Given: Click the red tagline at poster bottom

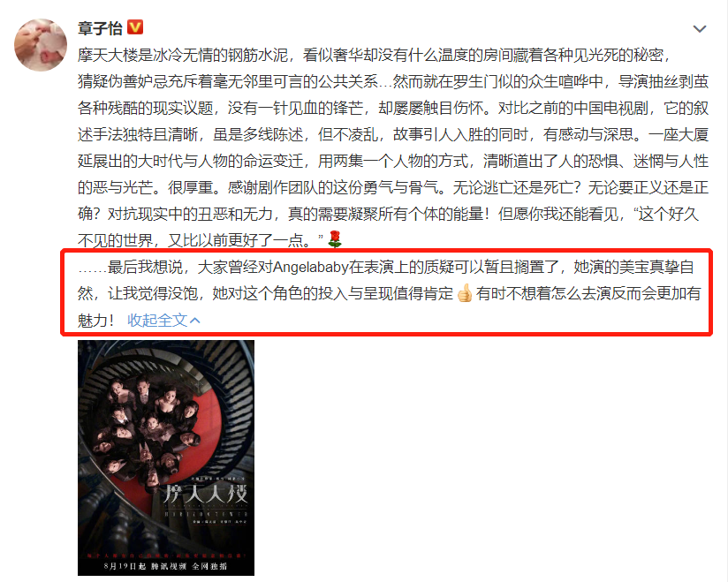Looking at the screenshot, I should tap(166, 556).
